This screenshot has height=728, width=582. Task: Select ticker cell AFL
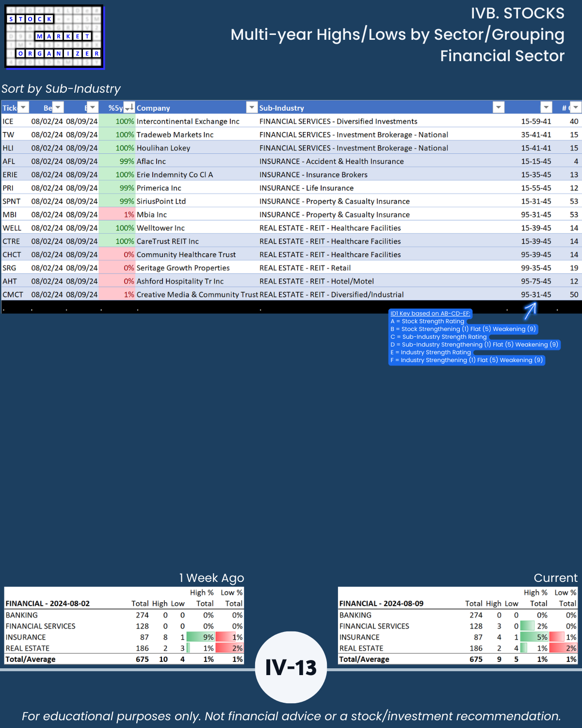9,161
